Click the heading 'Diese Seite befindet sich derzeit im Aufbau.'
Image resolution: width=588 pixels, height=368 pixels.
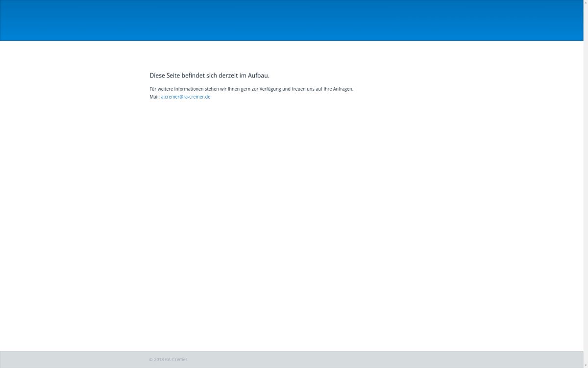209,76
